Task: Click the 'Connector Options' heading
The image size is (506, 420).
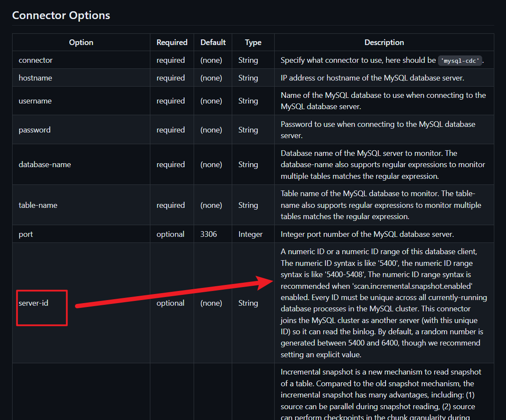Action: (x=61, y=15)
